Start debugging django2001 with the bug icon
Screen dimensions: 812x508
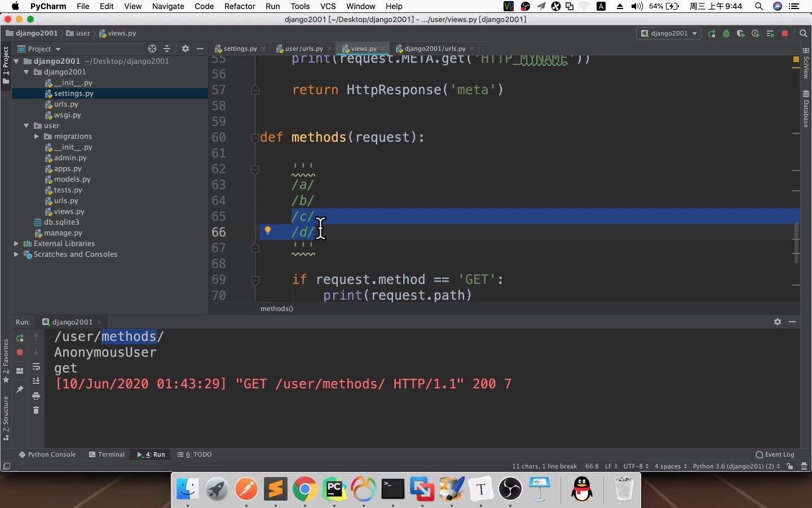click(726, 33)
